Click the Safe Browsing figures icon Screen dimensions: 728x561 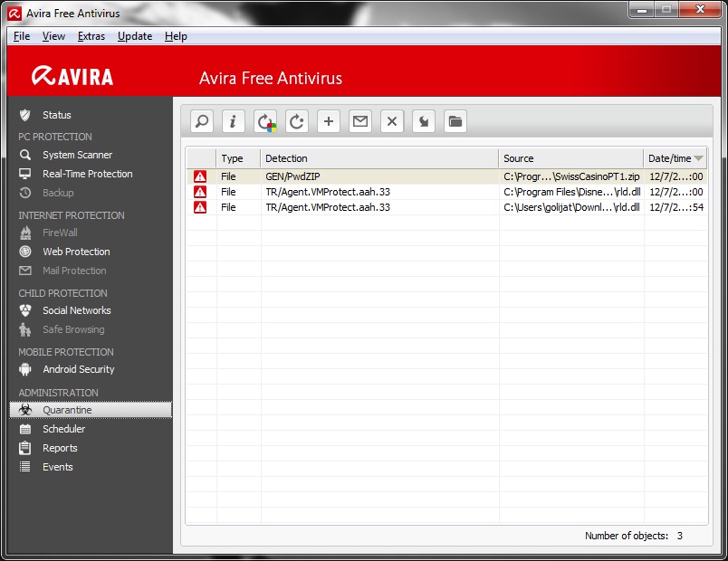coord(25,329)
